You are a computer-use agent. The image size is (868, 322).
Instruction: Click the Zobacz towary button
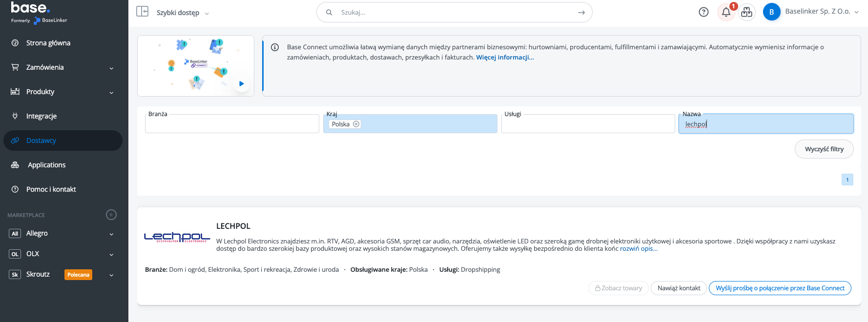point(619,288)
